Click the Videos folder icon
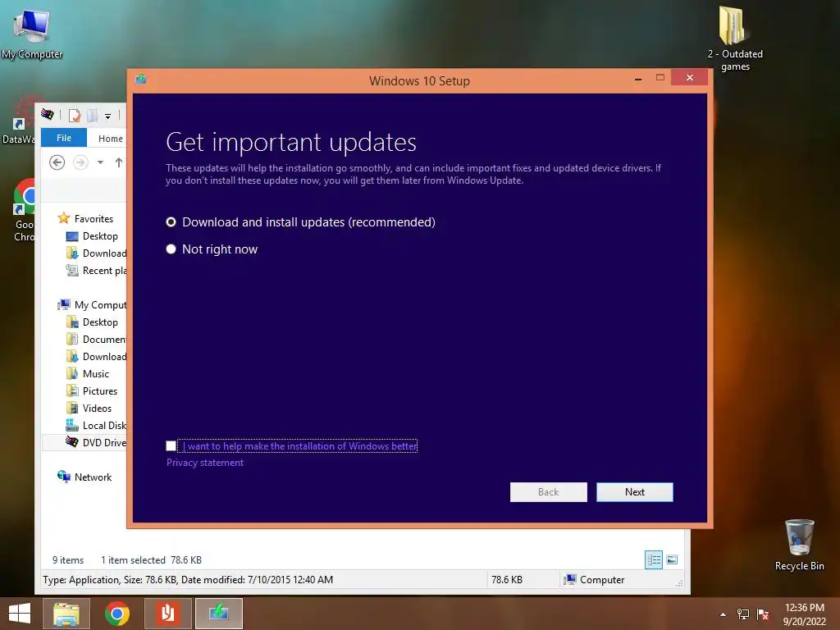 (x=72, y=408)
